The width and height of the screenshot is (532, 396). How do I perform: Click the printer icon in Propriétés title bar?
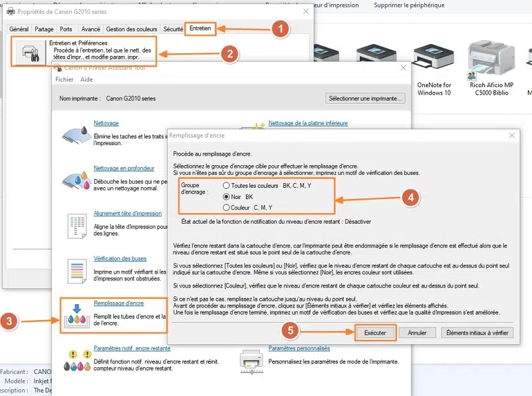[11, 11]
